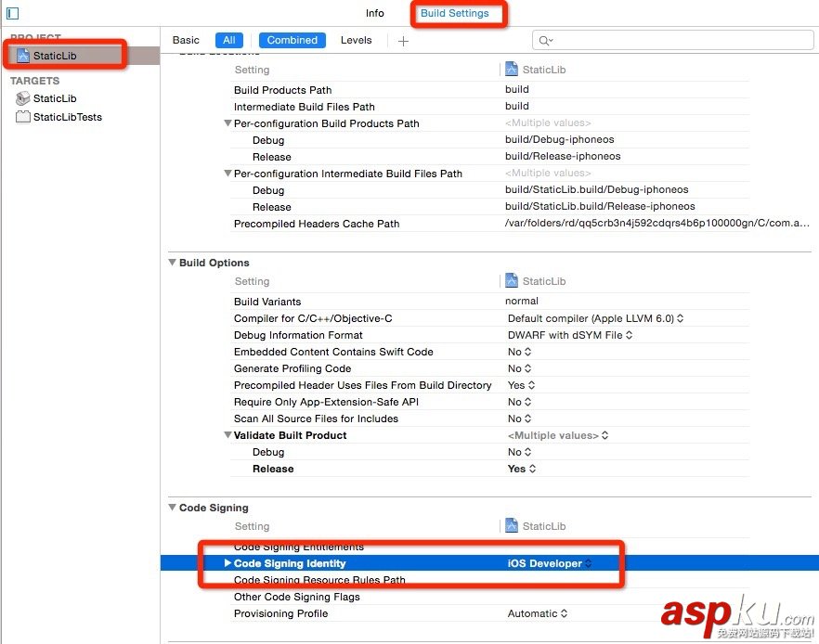Change Embedded Content Contains Swift Code value

519,352
